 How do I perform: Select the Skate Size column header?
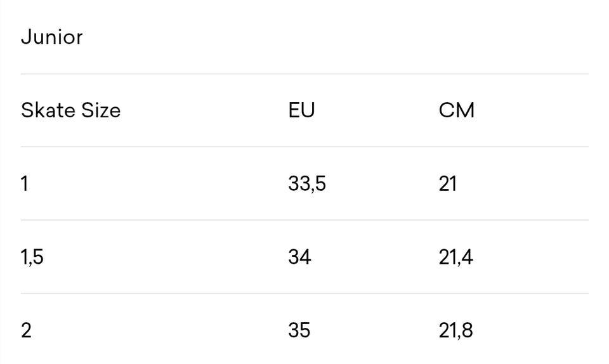(70, 110)
